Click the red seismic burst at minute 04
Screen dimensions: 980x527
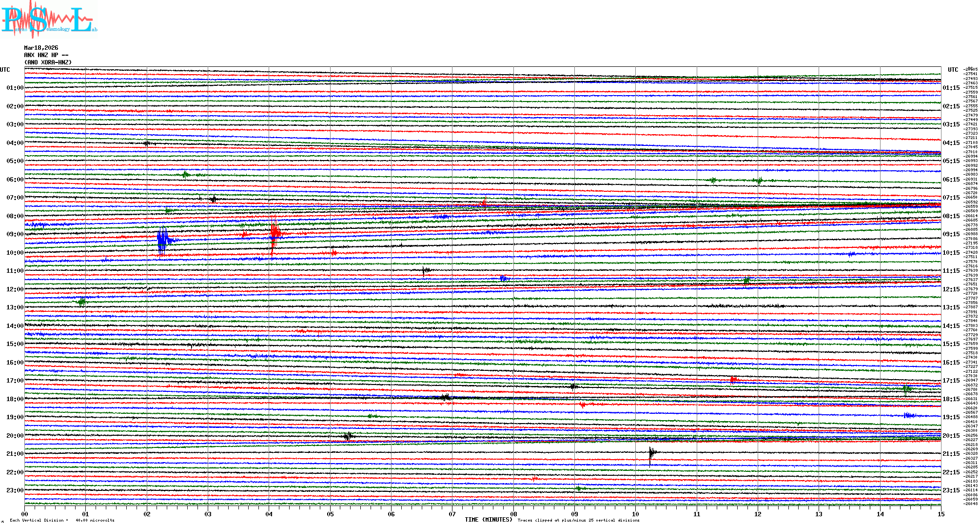pyautogui.click(x=275, y=232)
